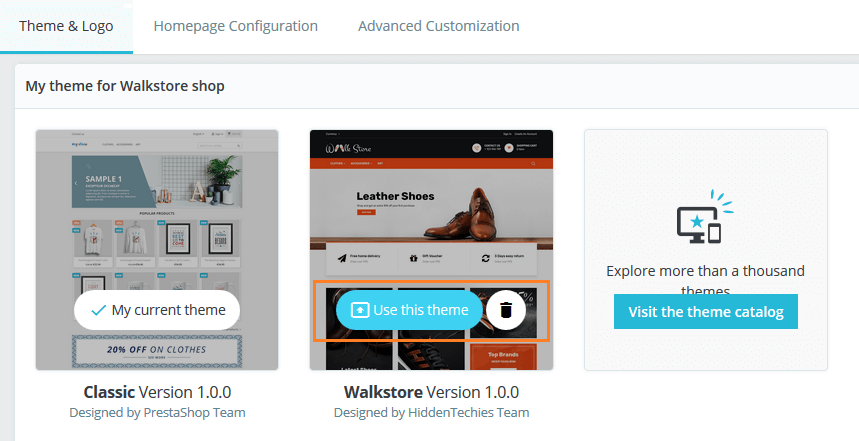The height and width of the screenshot is (441, 859).
Task: Open the Theme & Logo tab
Action: point(66,26)
